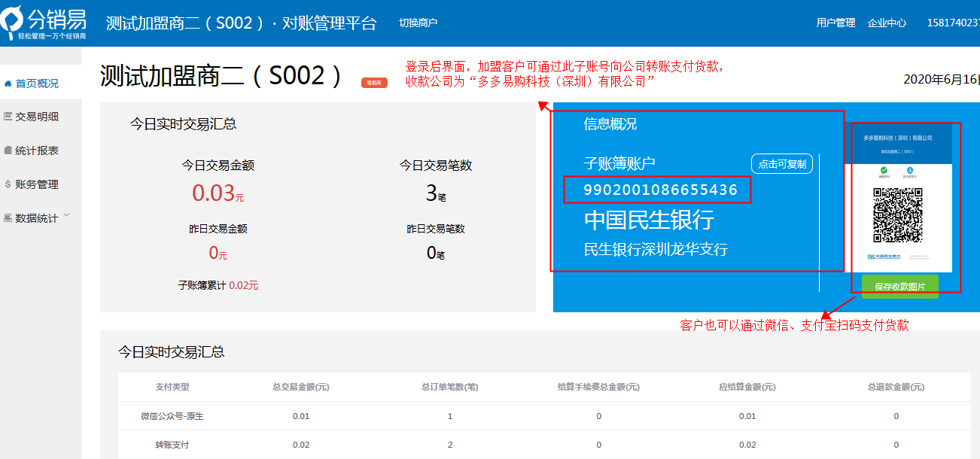
Task: Open 用户管理 in the top bar
Action: click(x=835, y=23)
